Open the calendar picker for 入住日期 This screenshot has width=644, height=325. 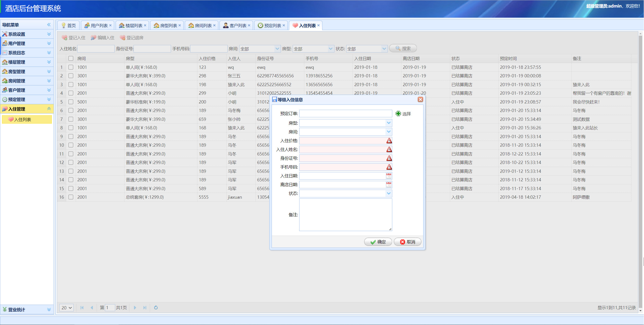coord(389,176)
